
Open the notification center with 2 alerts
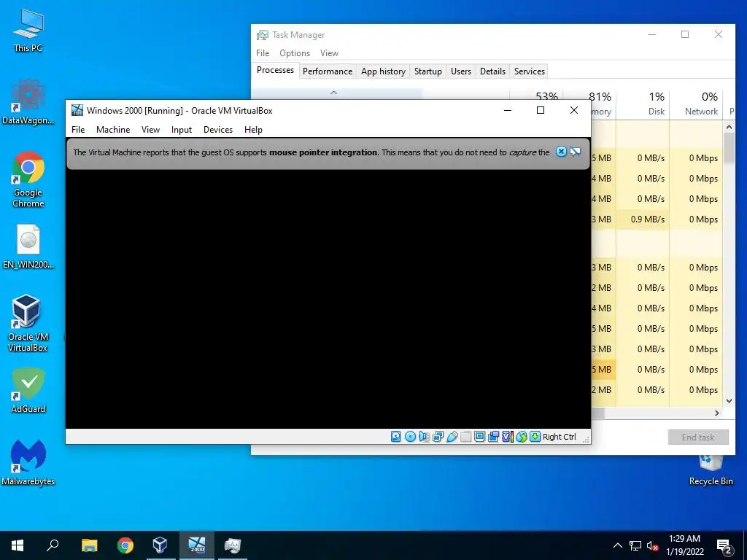724,545
